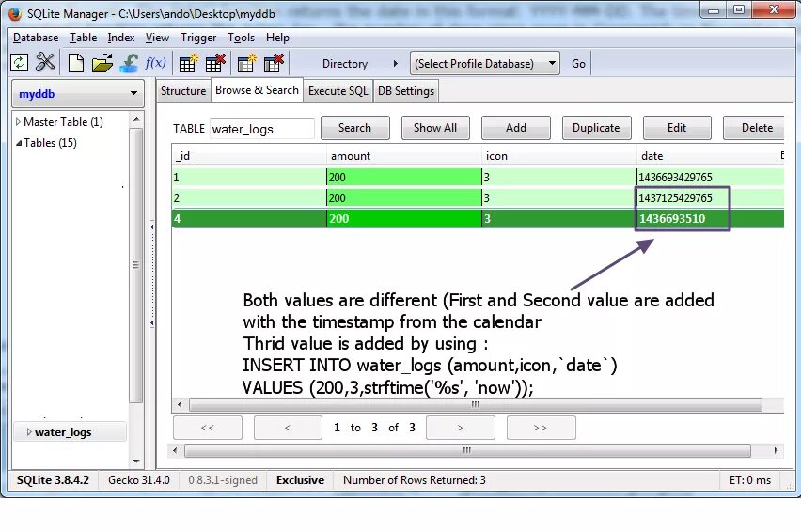Click SQLite 3.8.4.2 in status bar
Screen dimensions: 801x532
point(54,480)
